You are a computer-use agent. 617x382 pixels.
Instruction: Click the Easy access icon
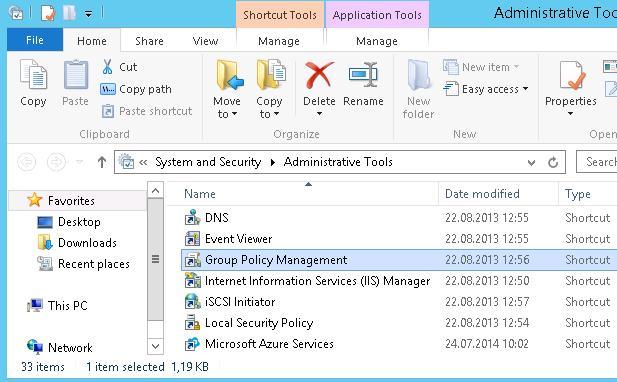(451, 89)
